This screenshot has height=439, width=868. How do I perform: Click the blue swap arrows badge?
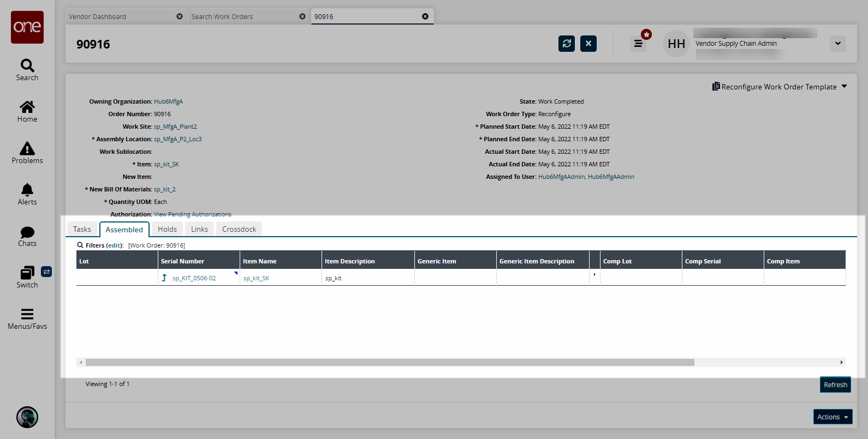pos(46,272)
